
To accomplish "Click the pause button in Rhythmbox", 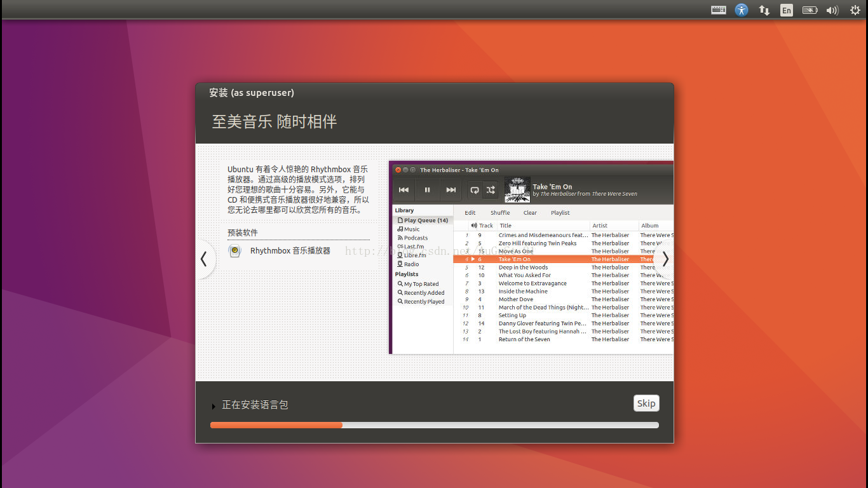I will (x=427, y=190).
